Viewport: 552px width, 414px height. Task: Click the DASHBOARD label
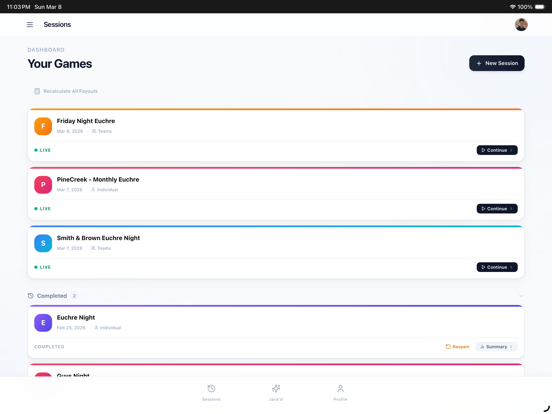[x=46, y=50]
